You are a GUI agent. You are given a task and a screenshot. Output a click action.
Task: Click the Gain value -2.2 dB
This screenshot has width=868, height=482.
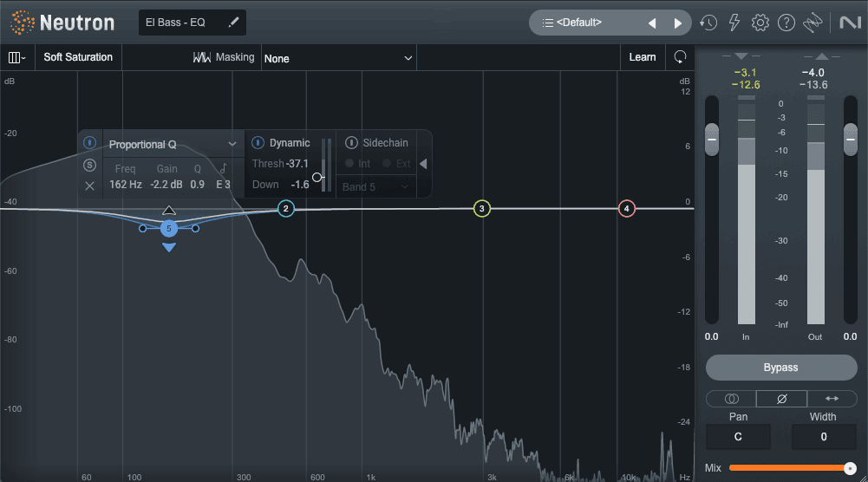coord(166,185)
